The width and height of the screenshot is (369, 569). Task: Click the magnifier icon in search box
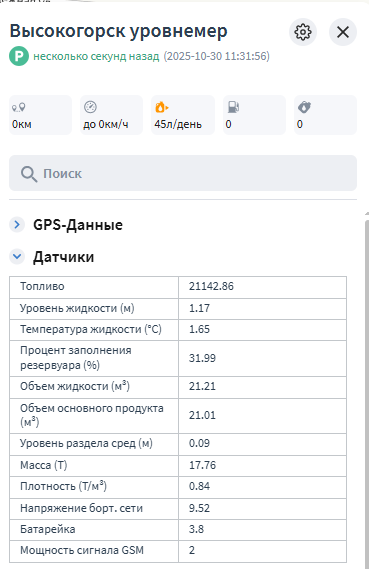point(29,174)
